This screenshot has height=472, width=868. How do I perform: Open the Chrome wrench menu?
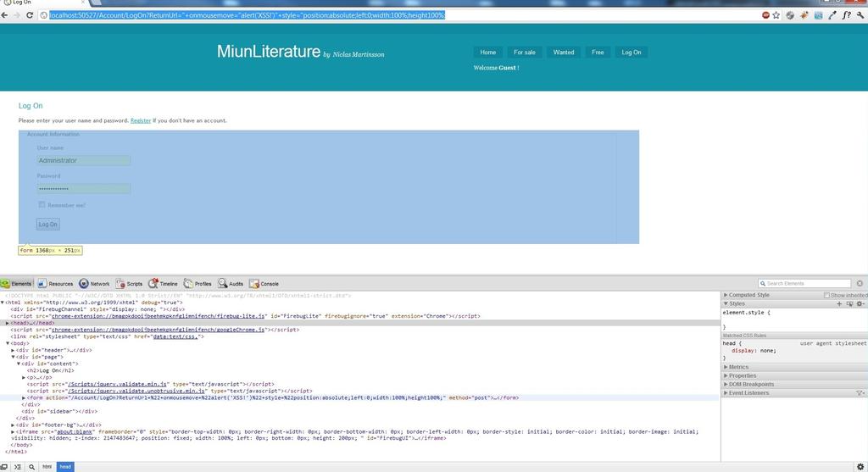[860, 15]
